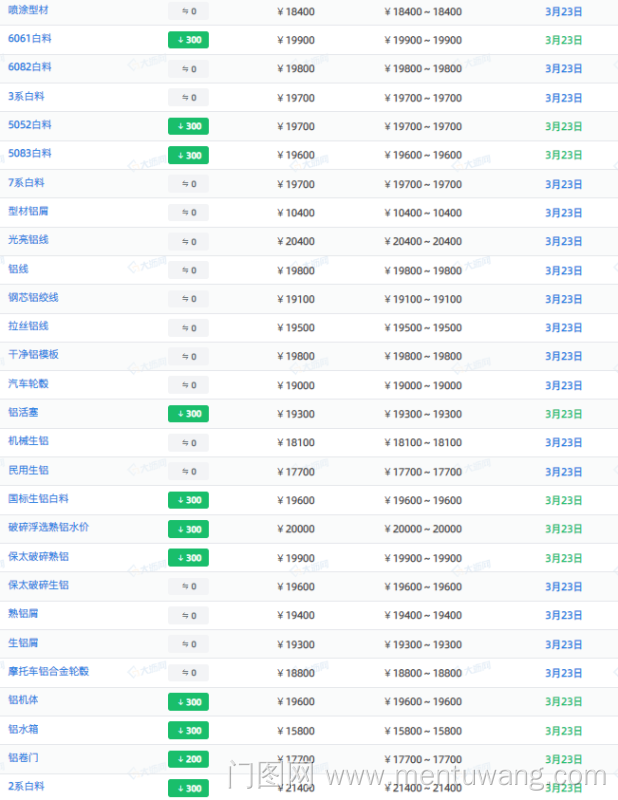Click the ¥20400 price of 光亮铝线
Image resolution: width=618 pixels, height=800 pixels.
tap(295, 242)
